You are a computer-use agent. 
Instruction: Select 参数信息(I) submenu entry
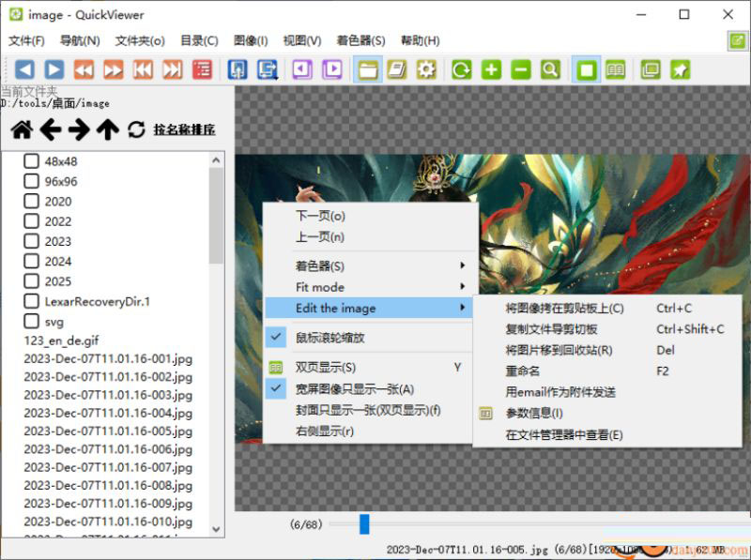click(x=606, y=413)
